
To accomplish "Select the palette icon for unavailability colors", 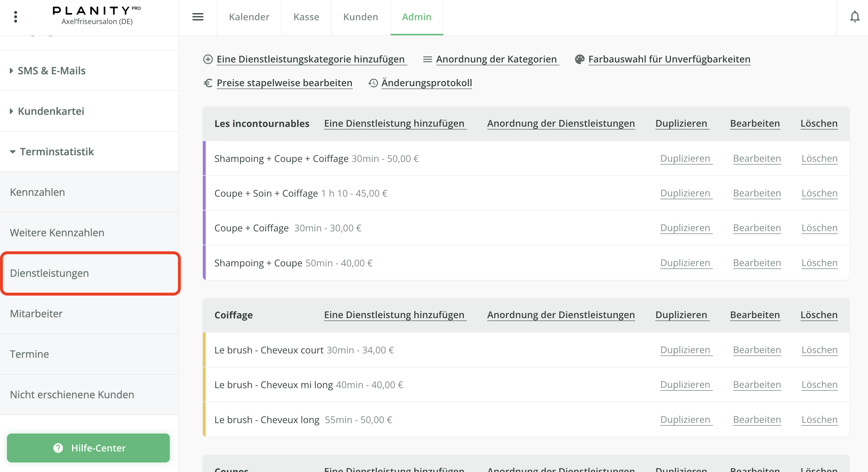I will pyautogui.click(x=579, y=59).
